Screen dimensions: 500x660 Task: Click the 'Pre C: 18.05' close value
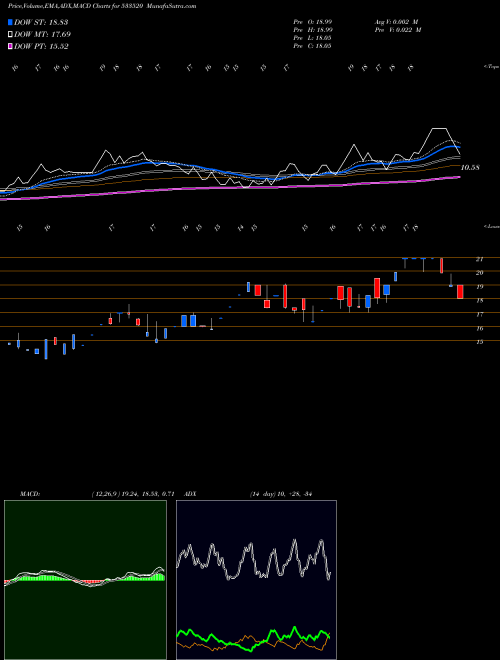tap(312, 46)
